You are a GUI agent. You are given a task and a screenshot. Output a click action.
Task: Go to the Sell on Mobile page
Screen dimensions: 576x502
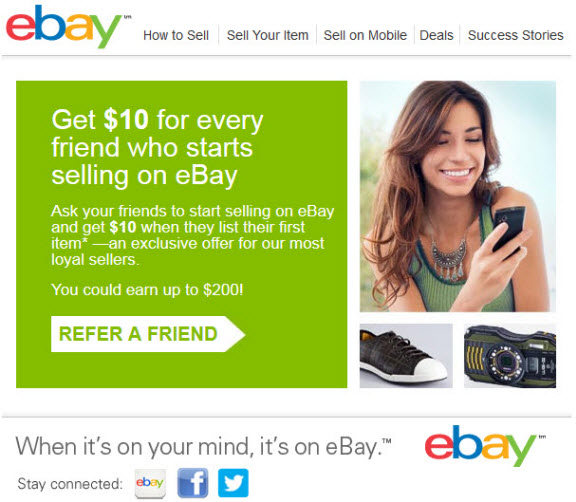(365, 35)
